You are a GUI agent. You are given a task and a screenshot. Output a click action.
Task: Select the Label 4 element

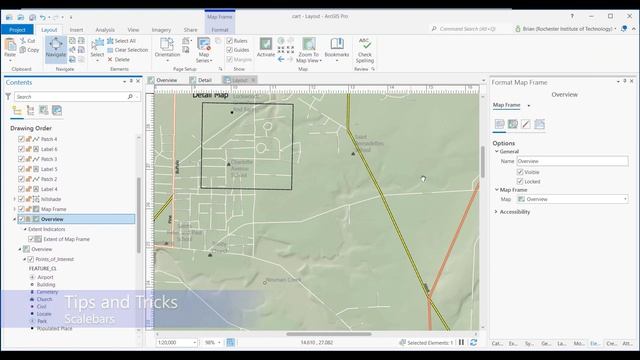click(x=49, y=189)
